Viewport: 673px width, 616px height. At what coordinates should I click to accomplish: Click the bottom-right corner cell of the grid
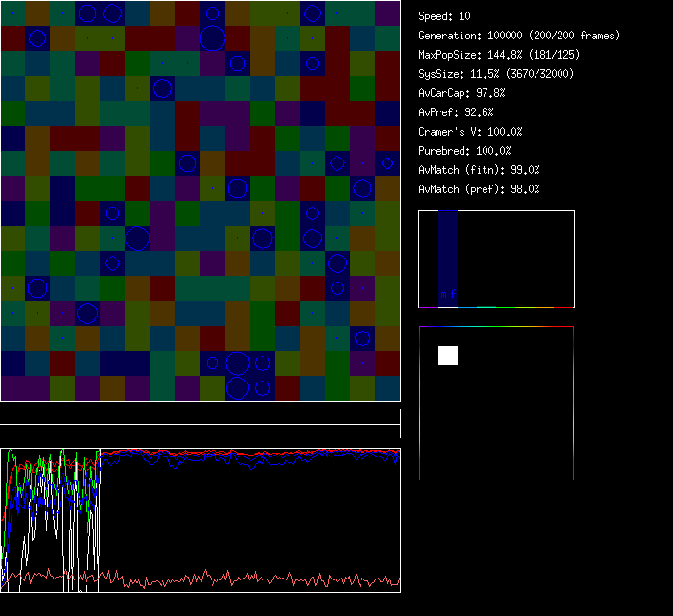tap(387, 388)
